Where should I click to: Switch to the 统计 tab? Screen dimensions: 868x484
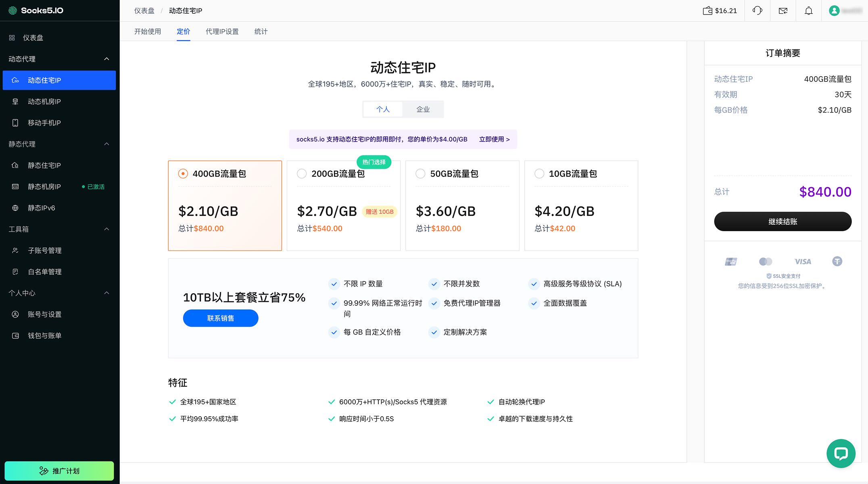pos(261,31)
